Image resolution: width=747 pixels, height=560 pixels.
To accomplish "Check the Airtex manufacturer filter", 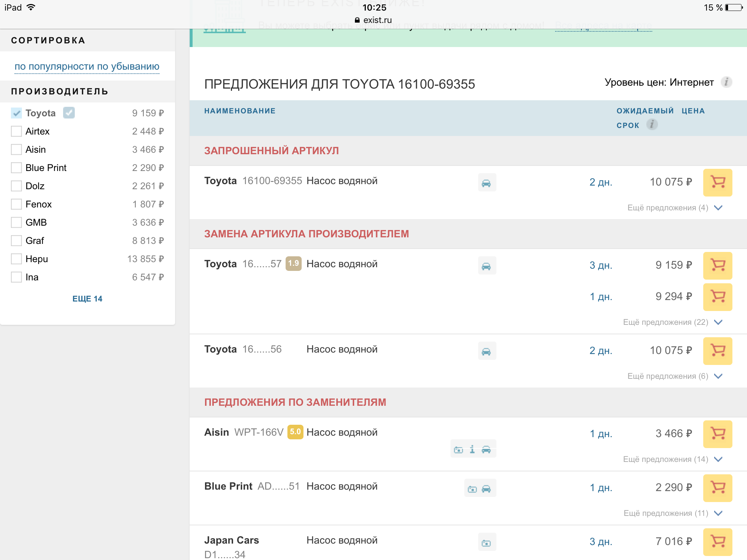I will (16, 131).
